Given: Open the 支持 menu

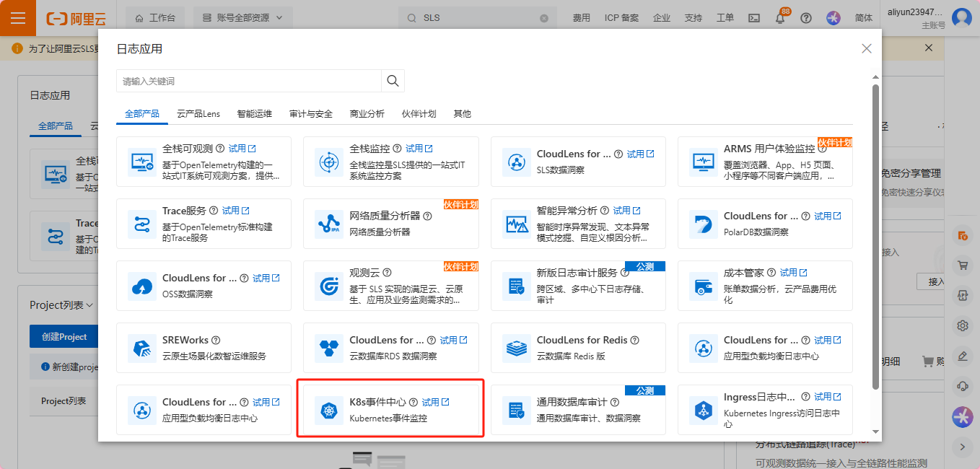Looking at the screenshot, I should tap(693, 18).
